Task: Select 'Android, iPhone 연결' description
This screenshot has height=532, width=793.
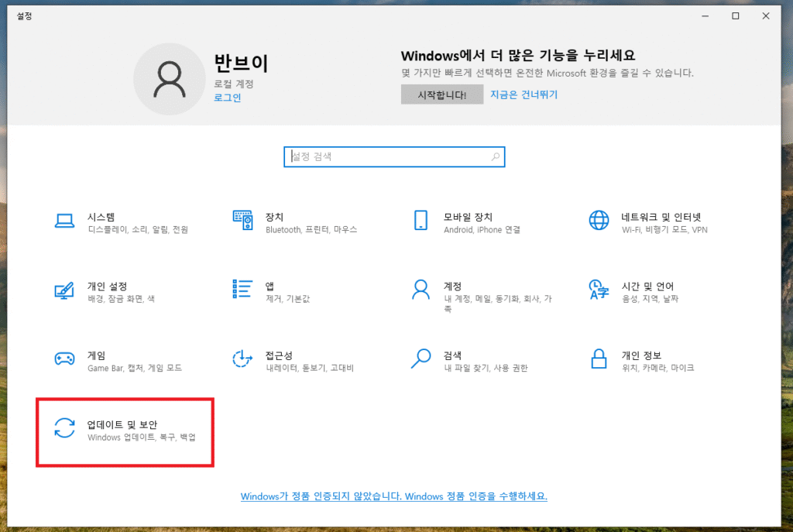Action: click(482, 229)
